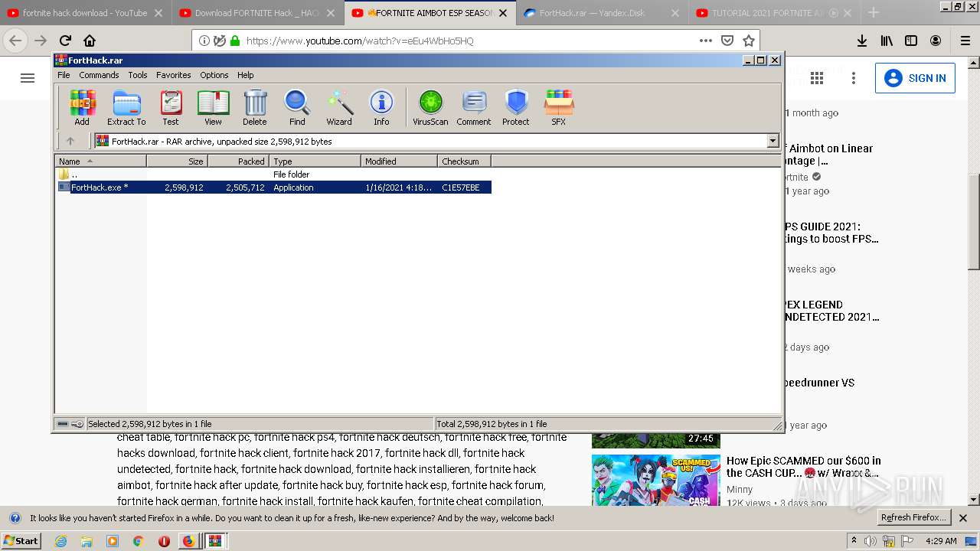This screenshot has width=980, height=551.
Task: Start VirusScan on the archive
Action: [430, 107]
